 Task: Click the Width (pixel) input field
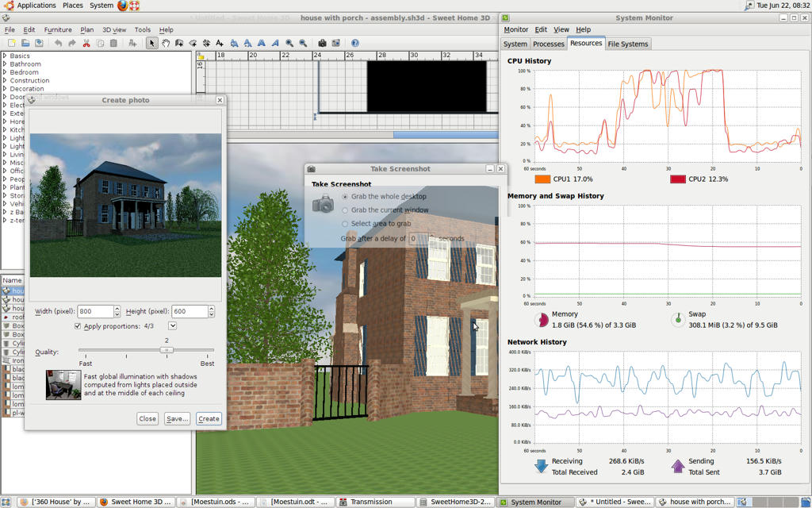click(95, 311)
